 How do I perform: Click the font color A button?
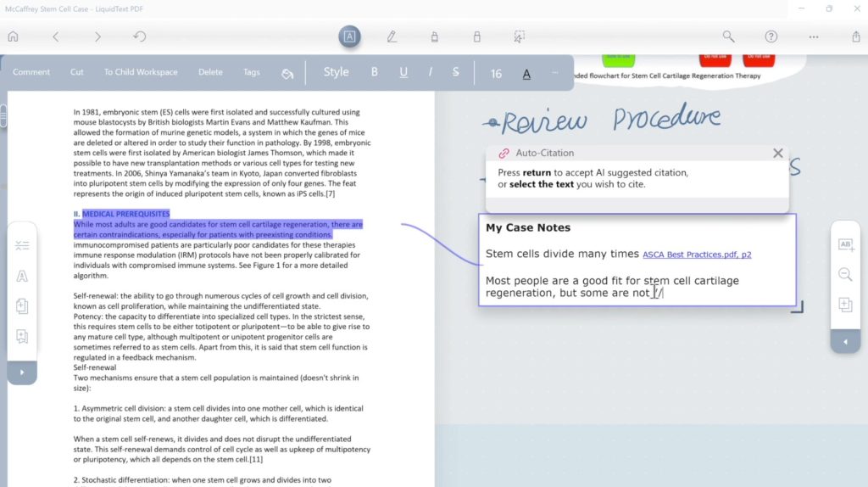tap(526, 74)
